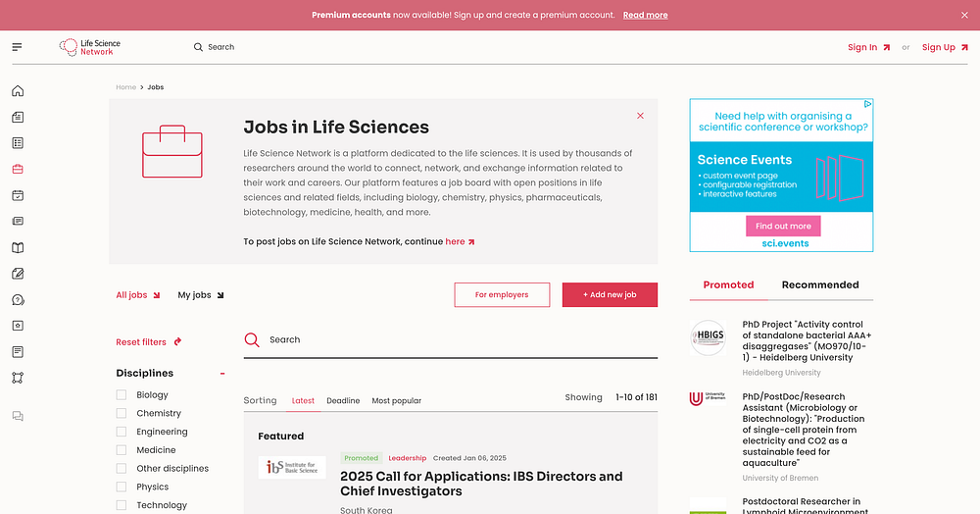Click the Add new job button
980x514 pixels.
[610, 294]
